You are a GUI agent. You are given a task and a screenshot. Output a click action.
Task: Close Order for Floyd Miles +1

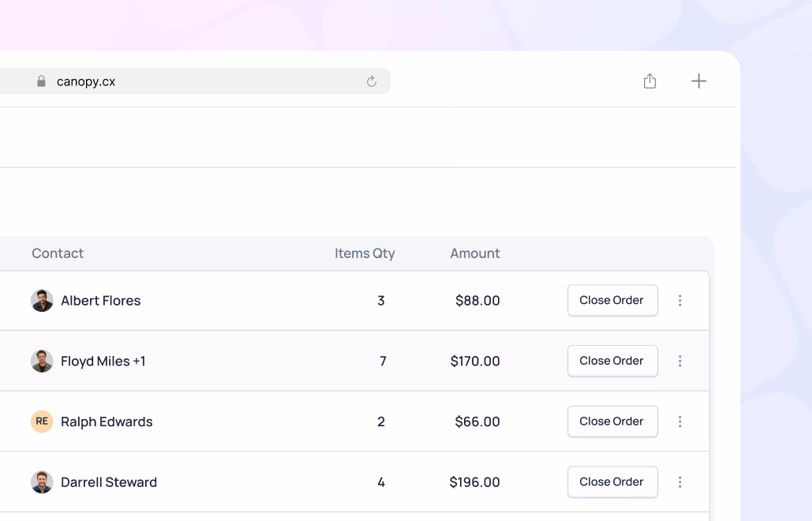point(612,361)
